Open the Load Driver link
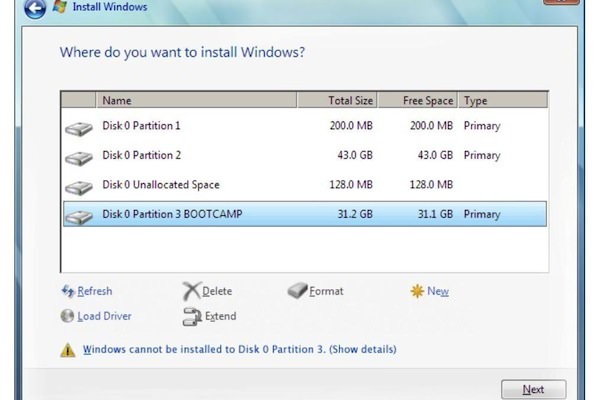The width and height of the screenshot is (600, 400). tap(104, 316)
